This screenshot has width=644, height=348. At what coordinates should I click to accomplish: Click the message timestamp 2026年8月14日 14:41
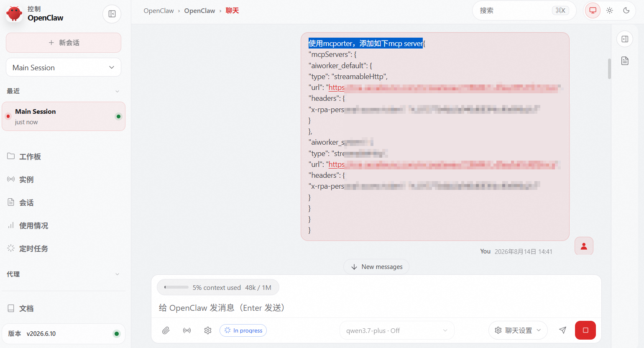[524, 251]
